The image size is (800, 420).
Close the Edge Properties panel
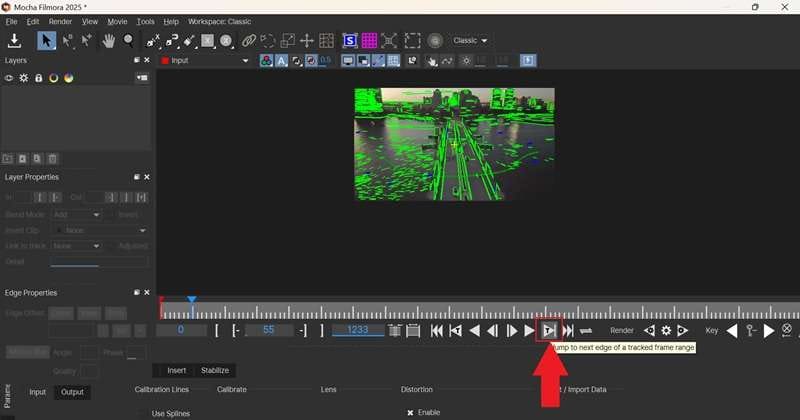[147, 292]
